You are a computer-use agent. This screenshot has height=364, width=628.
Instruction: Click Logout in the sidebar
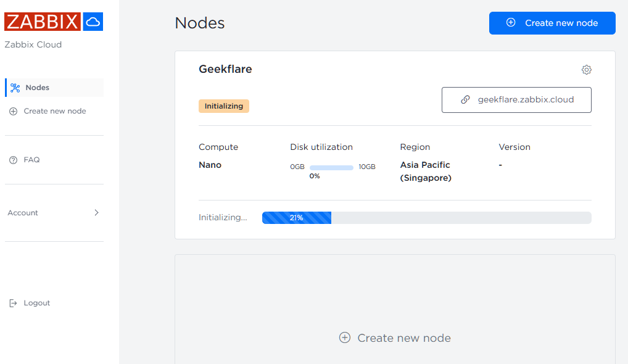pyautogui.click(x=37, y=303)
